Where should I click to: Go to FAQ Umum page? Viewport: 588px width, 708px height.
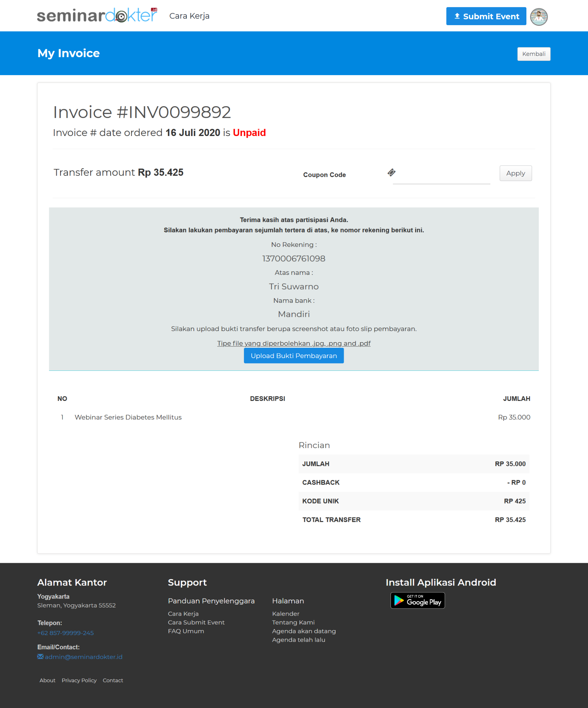tap(186, 631)
